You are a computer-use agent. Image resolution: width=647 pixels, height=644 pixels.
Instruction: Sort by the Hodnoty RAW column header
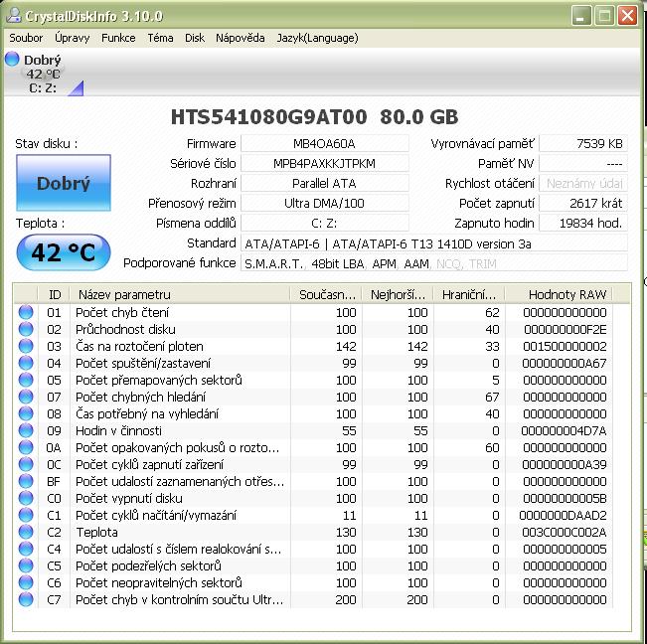pyautogui.click(x=566, y=294)
